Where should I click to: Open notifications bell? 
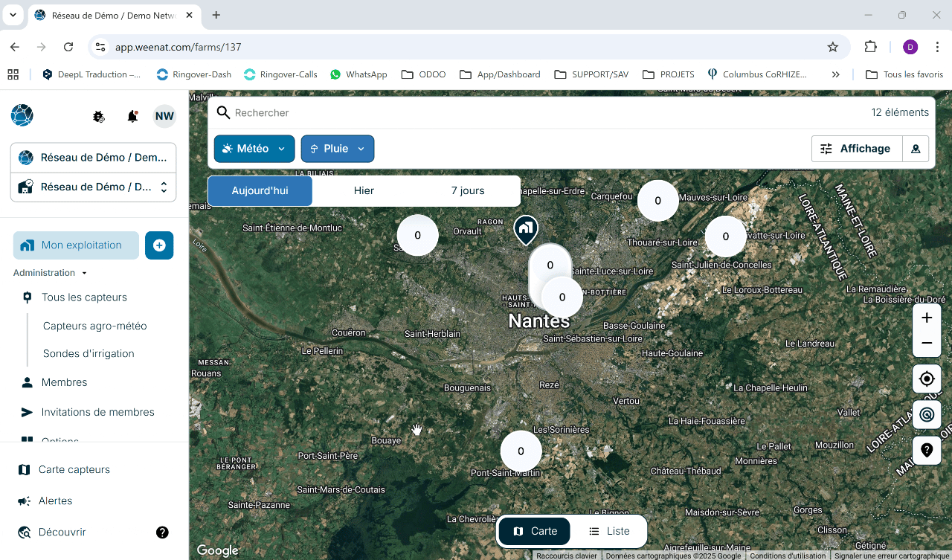click(132, 116)
